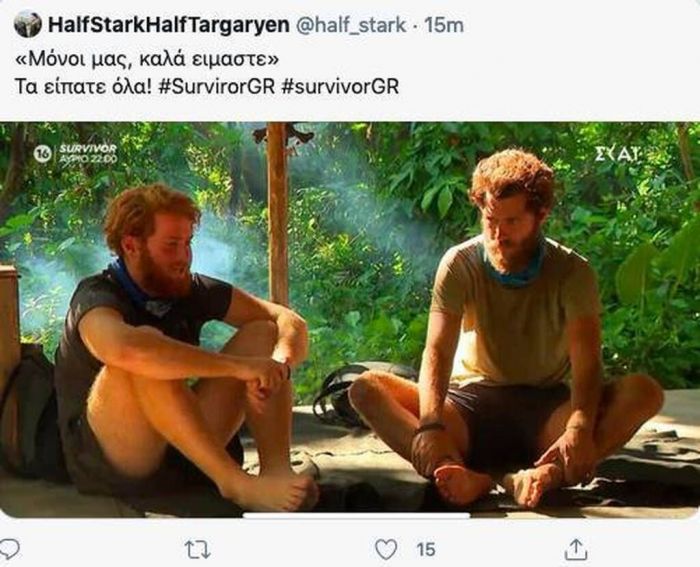Open the @half_stark handle link
Viewport: 700px width, 567px height.
click(x=351, y=25)
